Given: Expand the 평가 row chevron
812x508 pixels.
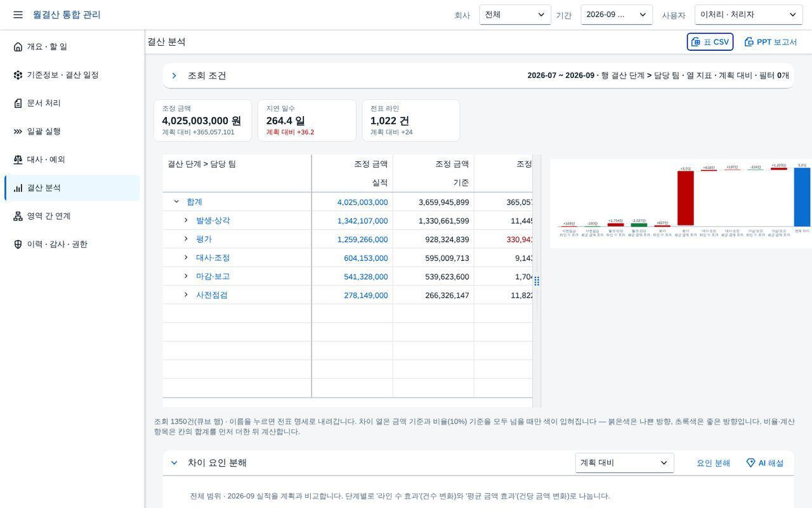Looking at the screenshot, I should [186, 239].
